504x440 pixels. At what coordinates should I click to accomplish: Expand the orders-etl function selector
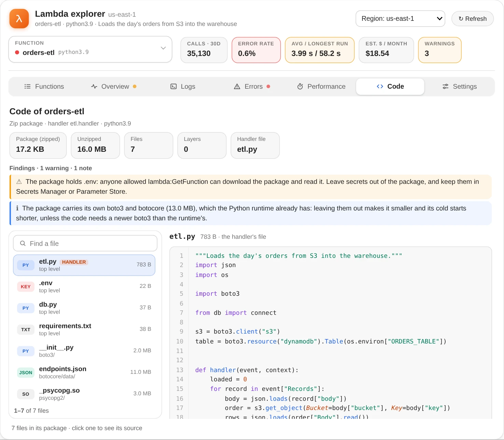90,49
